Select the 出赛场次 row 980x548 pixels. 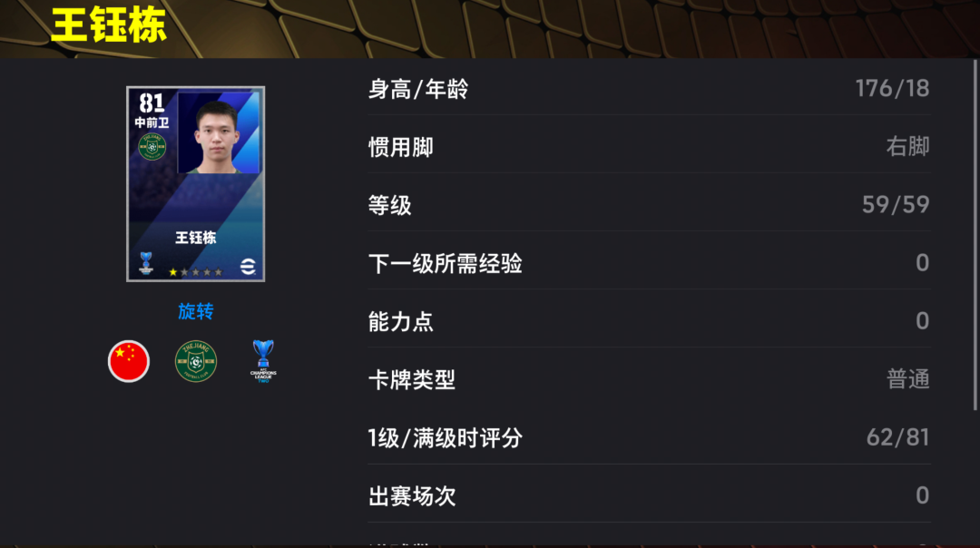coord(649,495)
